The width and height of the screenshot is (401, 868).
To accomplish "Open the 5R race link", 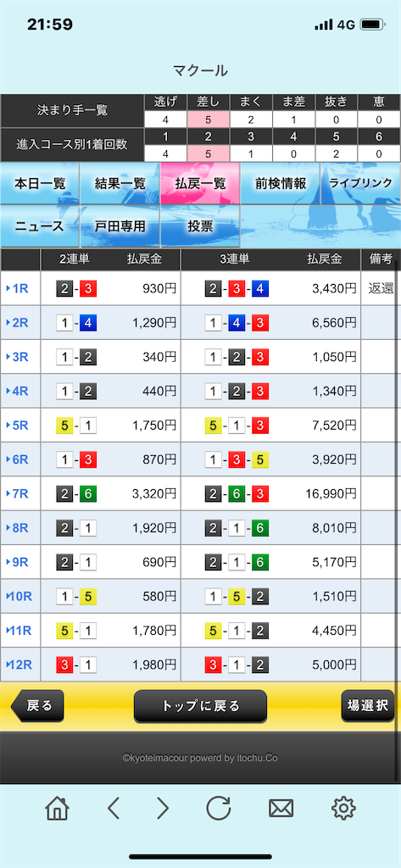I will click(20, 426).
